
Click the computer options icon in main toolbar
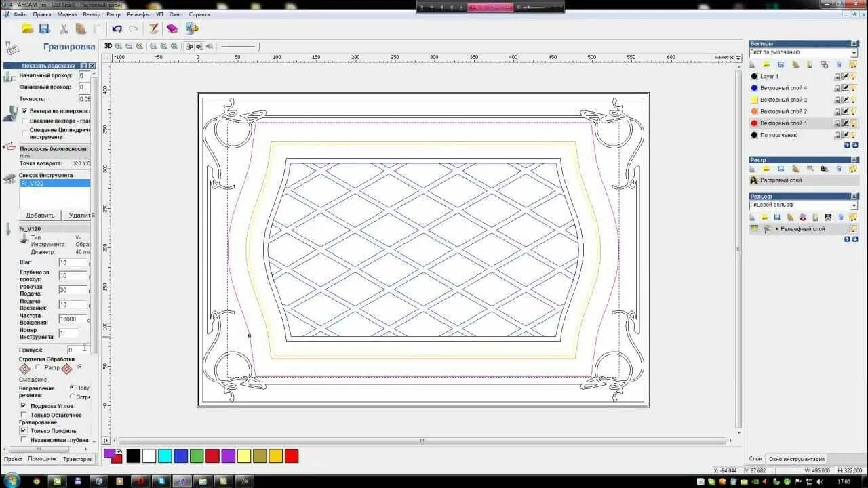[x=192, y=28]
